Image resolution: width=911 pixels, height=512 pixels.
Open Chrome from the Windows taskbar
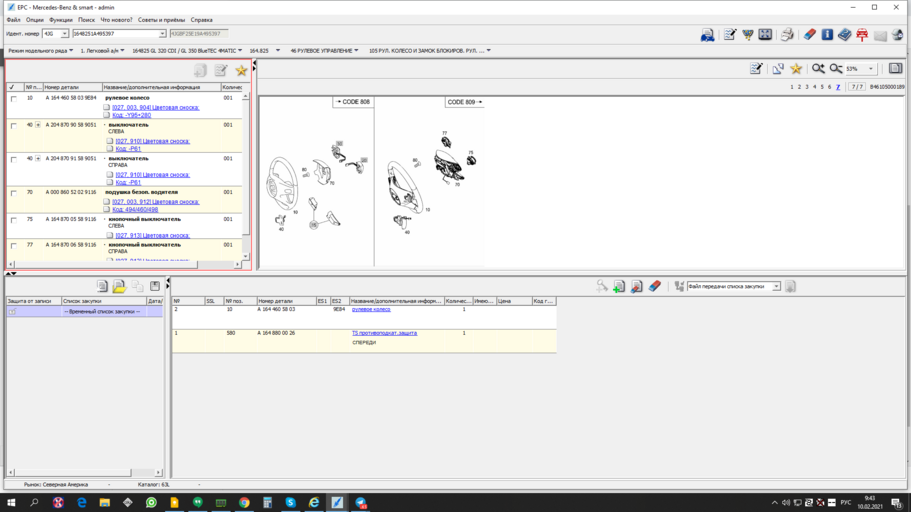(244, 503)
